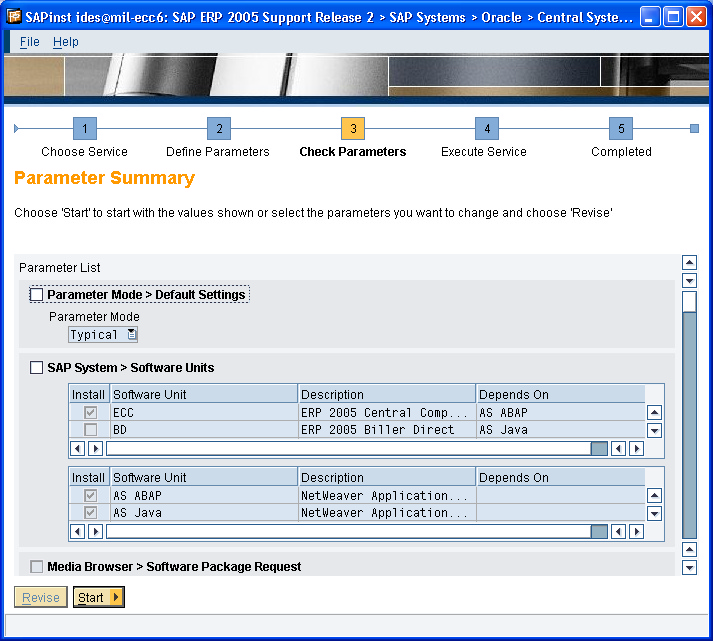Image resolution: width=713 pixels, height=641 pixels.
Task: Click Depends On column header in second table
Action: [560, 478]
